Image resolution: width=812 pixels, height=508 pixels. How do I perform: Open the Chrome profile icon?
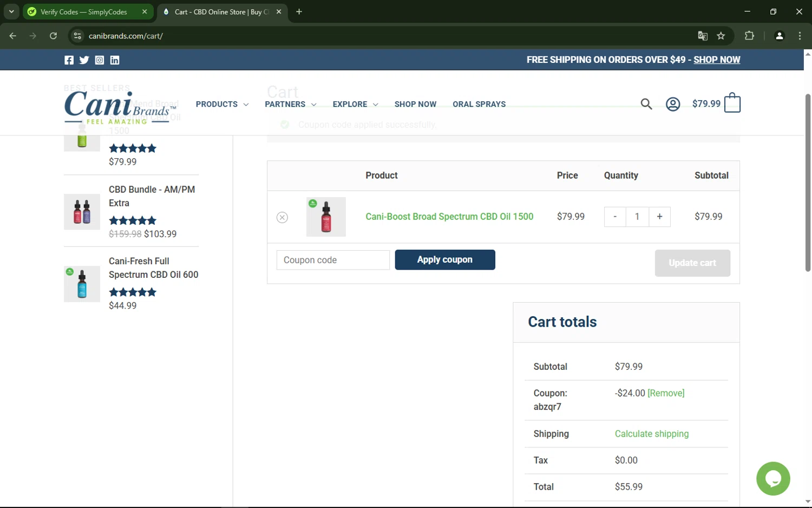click(780, 36)
